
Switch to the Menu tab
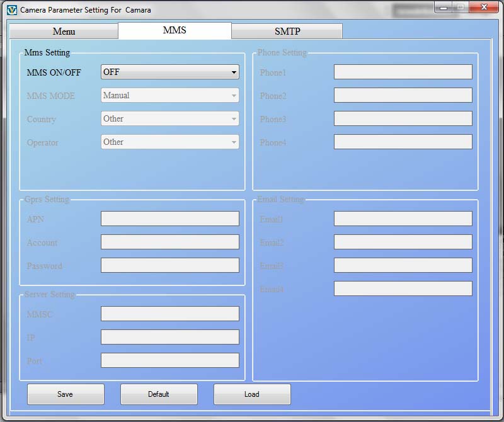(64, 31)
